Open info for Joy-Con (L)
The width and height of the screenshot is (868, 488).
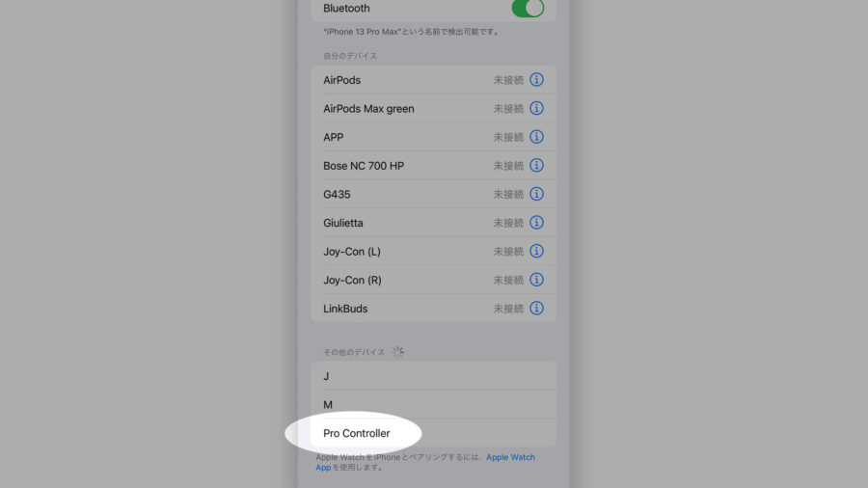[x=536, y=251]
